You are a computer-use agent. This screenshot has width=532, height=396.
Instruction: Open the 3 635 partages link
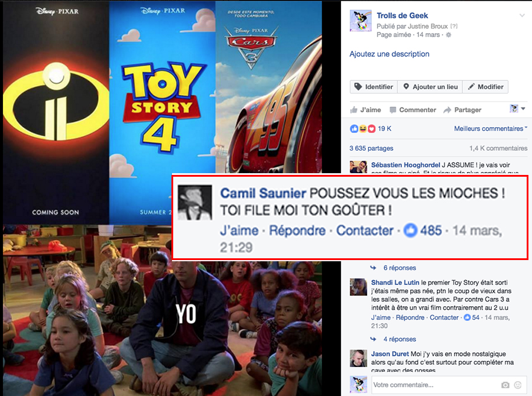[x=371, y=148]
